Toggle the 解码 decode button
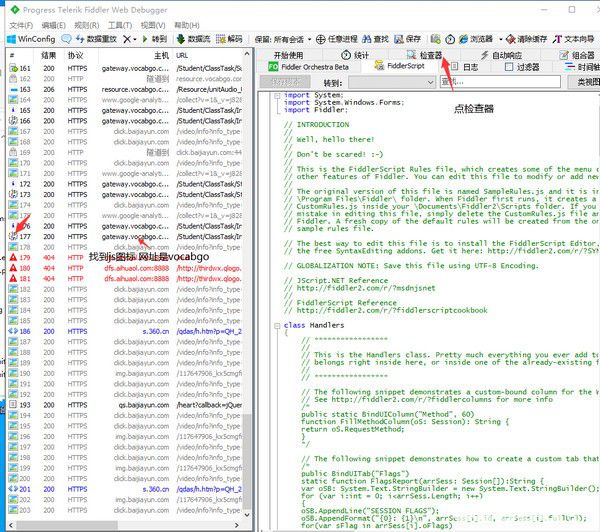Image resolution: width=600 pixels, height=532 pixels. pos(229,39)
